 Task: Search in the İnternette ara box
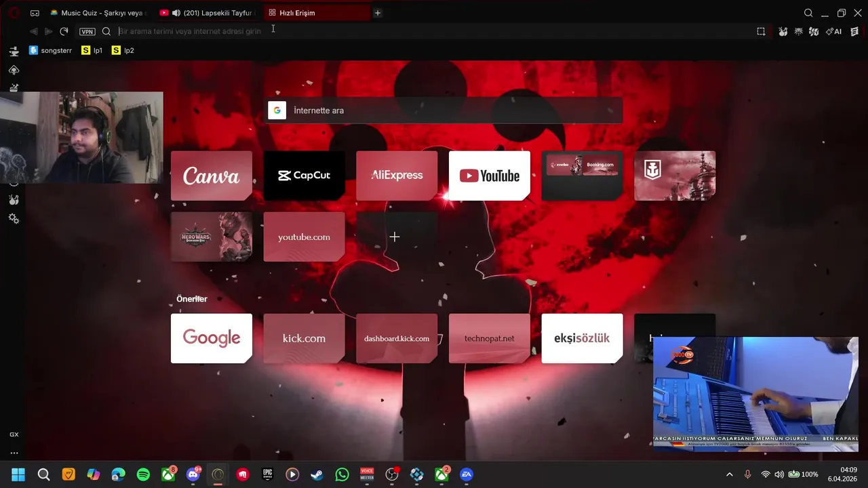tap(444, 110)
